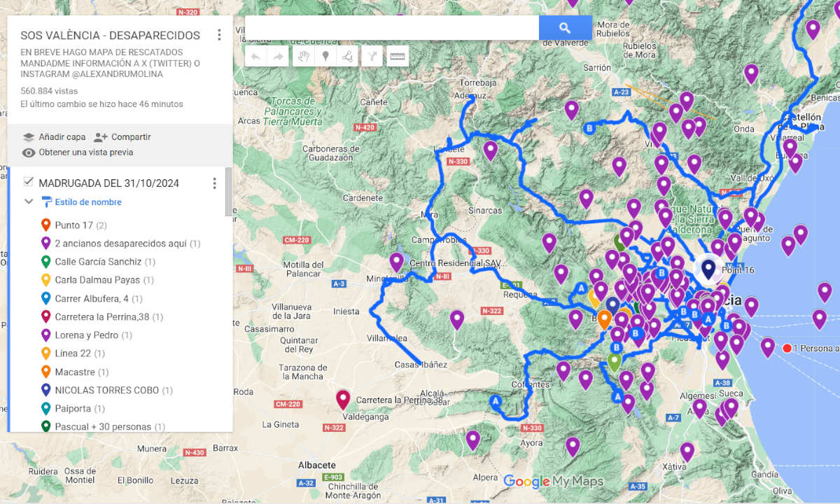Image resolution: width=840 pixels, height=504 pixels.
Task: Select the Measure distances ruler tool
Action: click(x=397, y=56)
